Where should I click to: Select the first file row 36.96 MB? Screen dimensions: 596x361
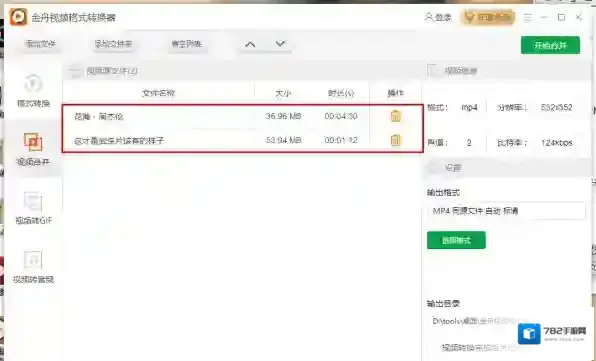point(243,116)
